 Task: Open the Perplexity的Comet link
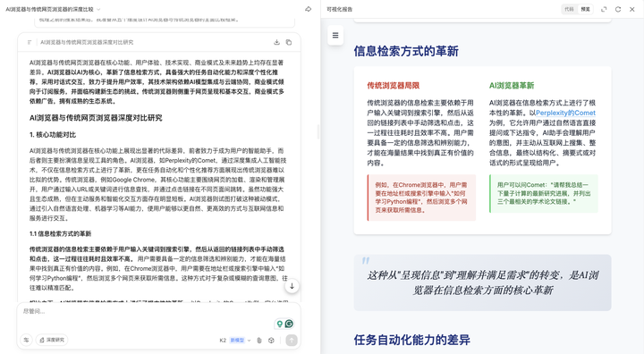point(565,113)
